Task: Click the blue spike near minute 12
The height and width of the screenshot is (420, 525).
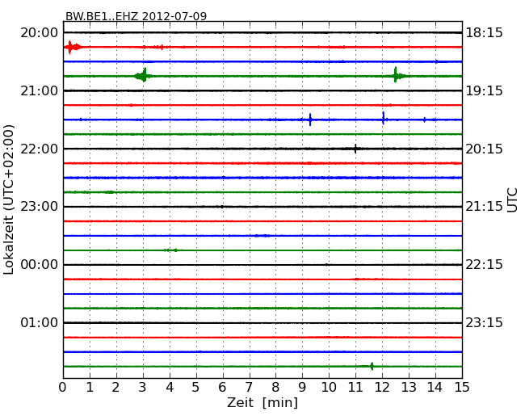Action: pyautogui.click(x=384, y=118)
